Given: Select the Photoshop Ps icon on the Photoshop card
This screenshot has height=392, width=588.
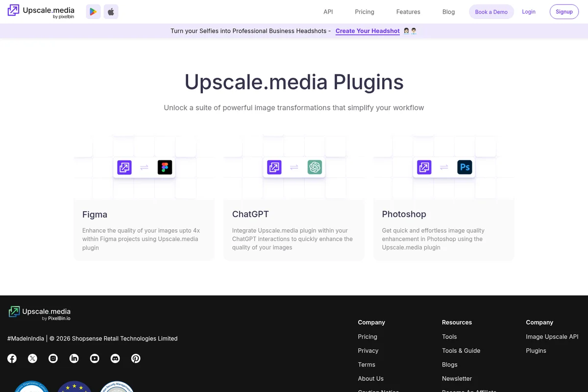Looking at the screenshot, I should click(x=465, y=167).
